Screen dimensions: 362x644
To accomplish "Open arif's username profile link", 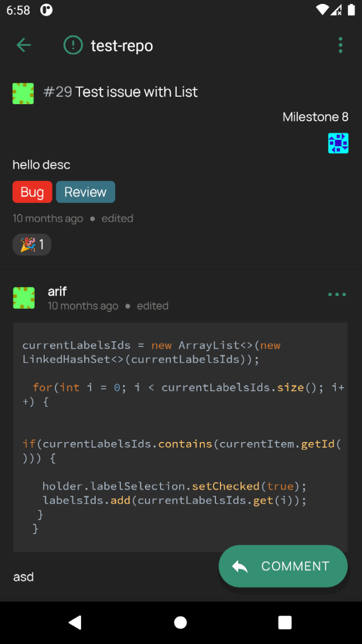I will point(57,291).
